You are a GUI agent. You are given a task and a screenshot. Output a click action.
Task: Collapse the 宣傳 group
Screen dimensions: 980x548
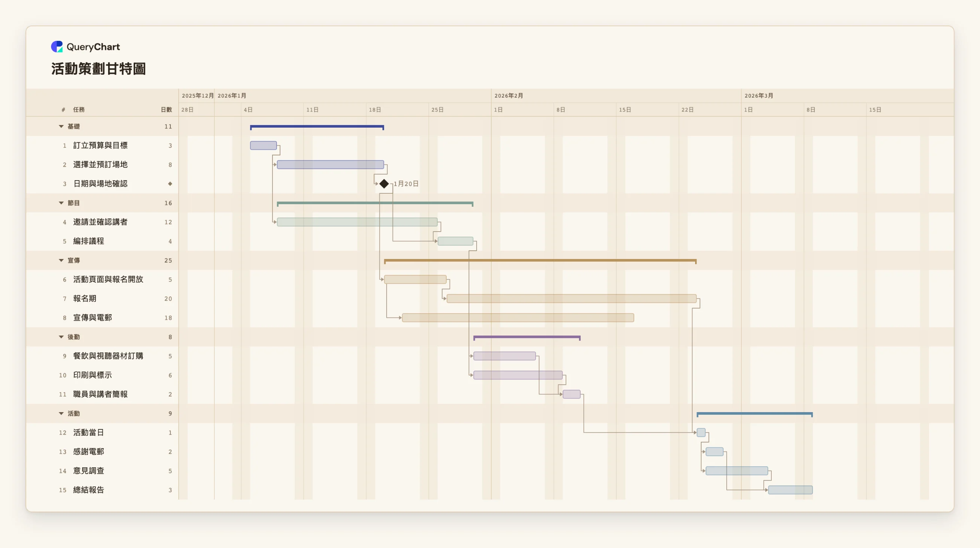pyautogui.click(x=61, y=260)
